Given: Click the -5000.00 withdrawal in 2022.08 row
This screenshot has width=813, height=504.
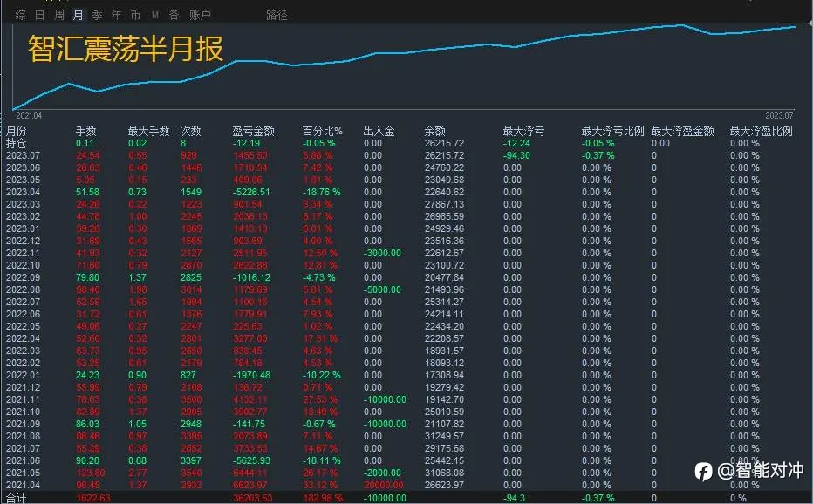Looking at the screenshot, I should pos(382,289).
